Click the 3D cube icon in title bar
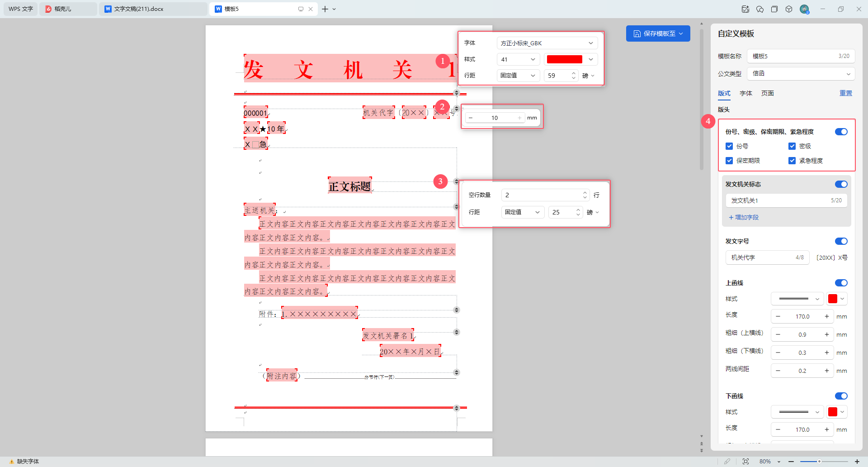This screenshot has width=868, height=467. [x=789, y=9]
